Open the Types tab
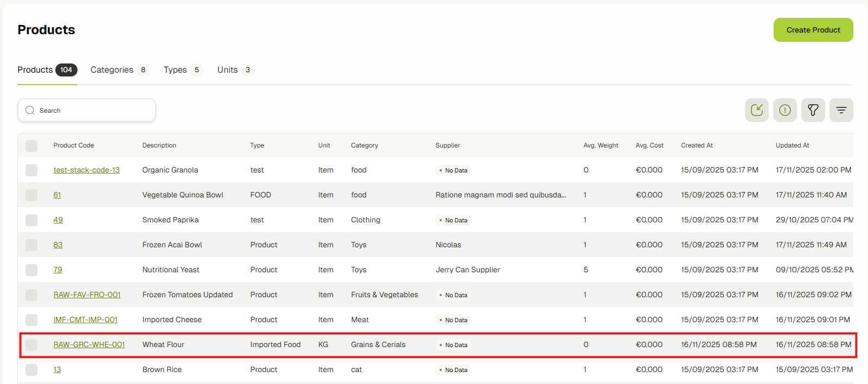This screenshot has width=868, height=384. point(175,70)
